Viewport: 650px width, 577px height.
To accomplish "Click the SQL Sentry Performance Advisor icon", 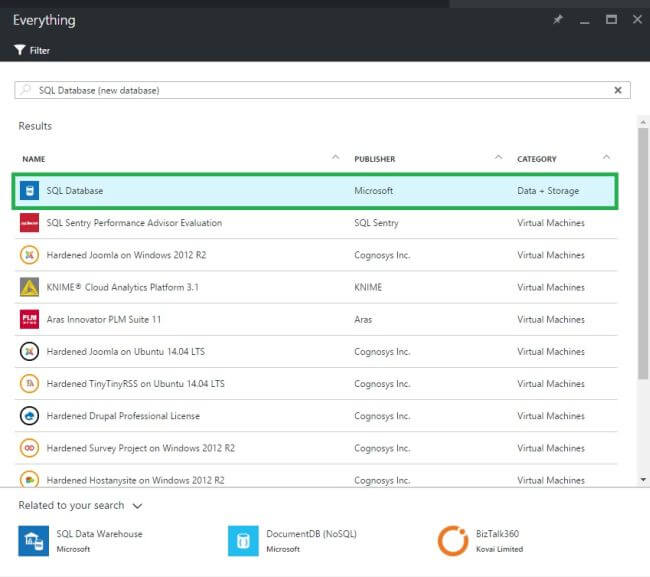I will pos(29,223).
